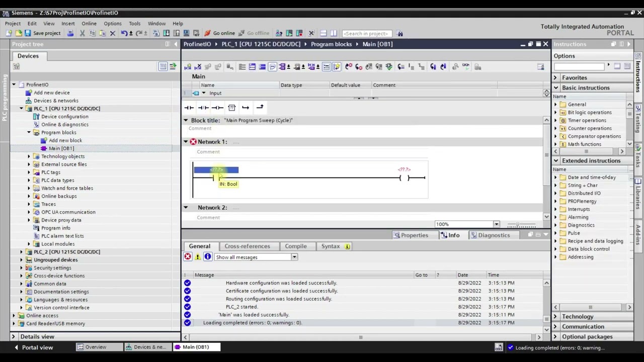The width and height of the screenshot is (644, 362).
Task: Click the Save project button
Action: coord(42,33)
